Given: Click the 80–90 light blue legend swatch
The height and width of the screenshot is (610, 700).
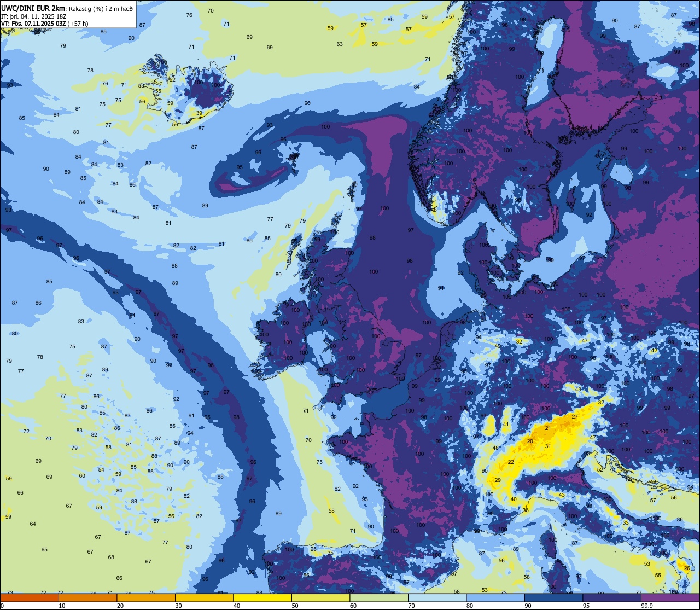Looking at the screenshot, I should [x=495, y=597].
